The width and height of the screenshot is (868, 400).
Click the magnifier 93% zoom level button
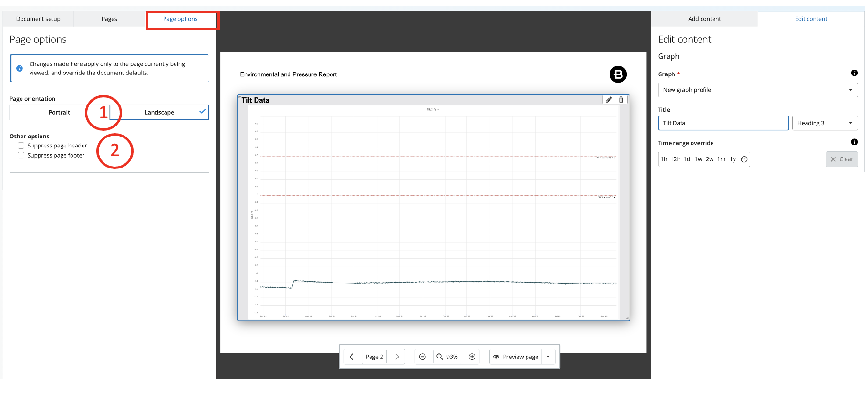447,357
